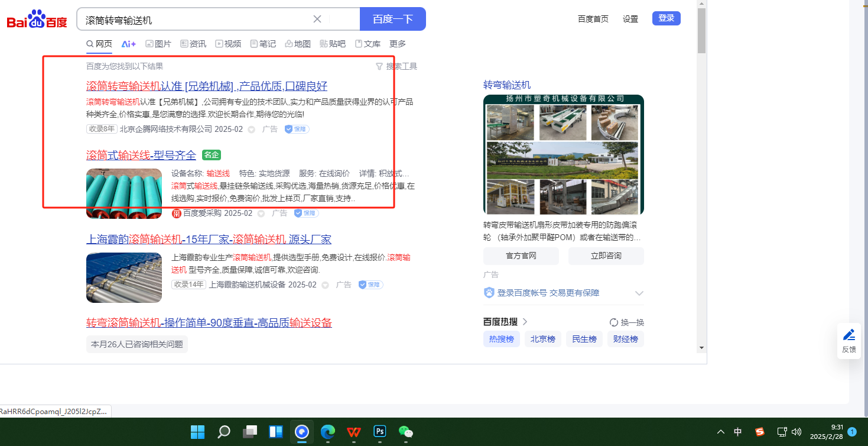The width and height of the screenshot is (868, 446).
Task: Select the 网页 tab
Action: 99,44
